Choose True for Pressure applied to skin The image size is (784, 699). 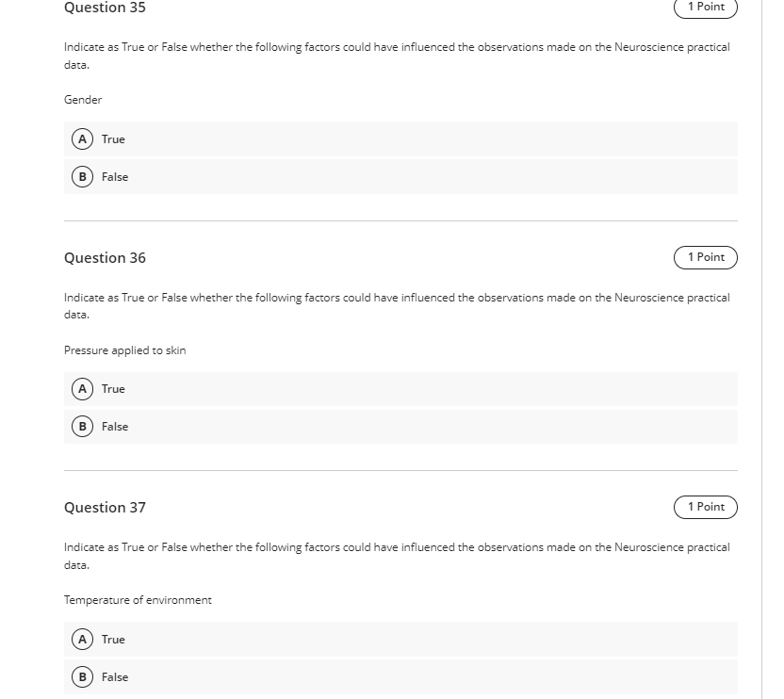(x=400, y=389)
